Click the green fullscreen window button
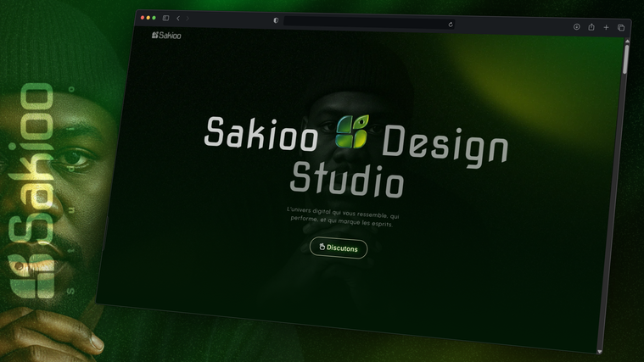This screenshot has height=362, width=644. coord(154,18)
